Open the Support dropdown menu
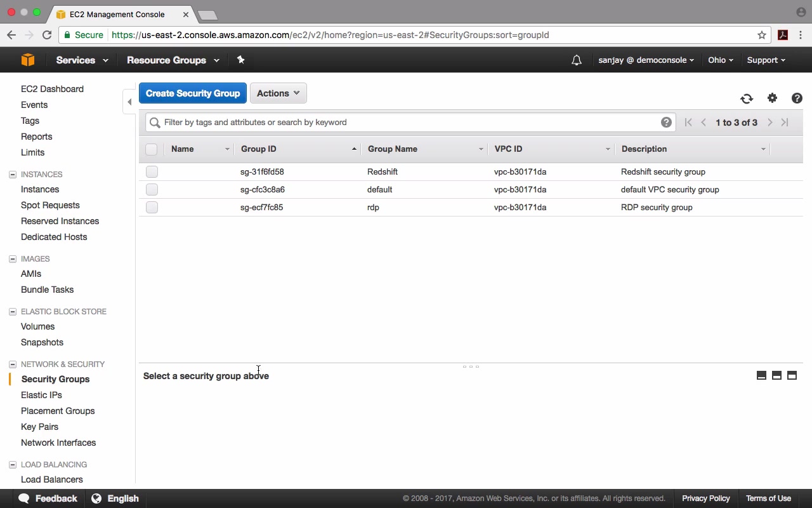Screen dimensions: 812x508 click(x=766, y=60)
